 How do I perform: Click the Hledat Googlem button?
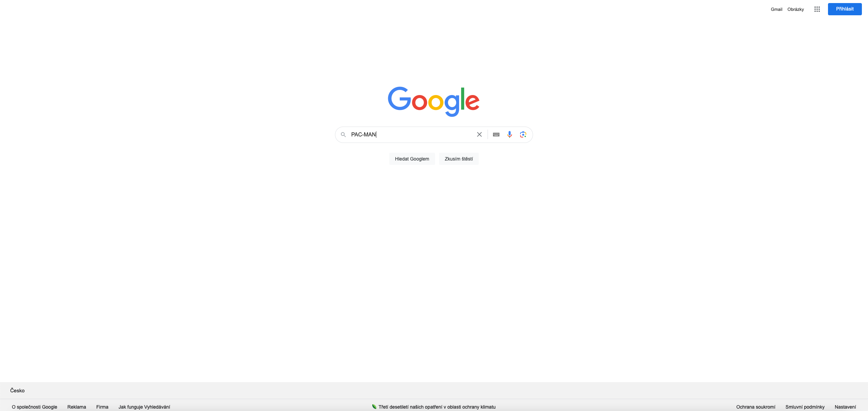[412, 159]
